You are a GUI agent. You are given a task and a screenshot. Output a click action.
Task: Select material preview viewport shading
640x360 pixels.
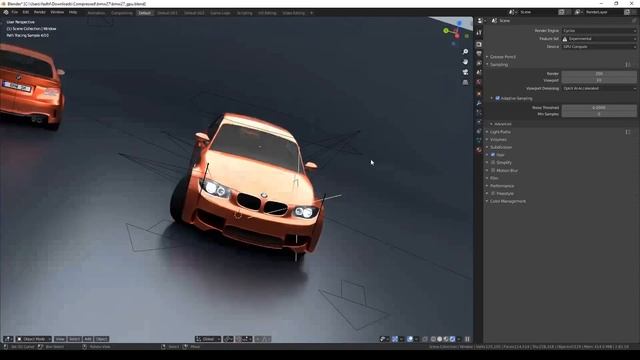point(446,339)
